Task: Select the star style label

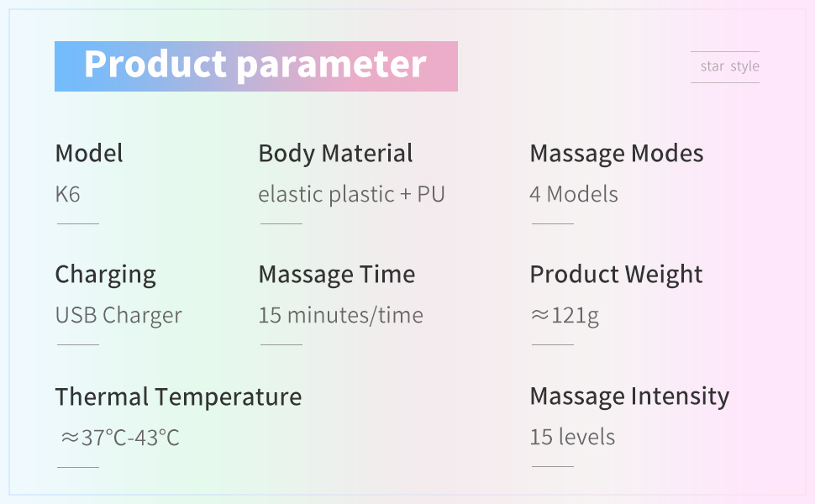Action: [x=730, y=66]
